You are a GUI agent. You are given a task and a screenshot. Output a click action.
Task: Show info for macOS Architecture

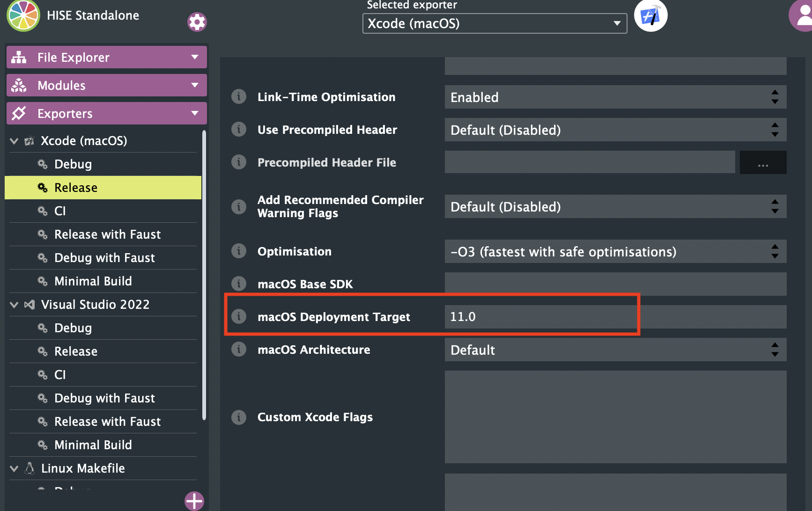[x=239, y=349]
